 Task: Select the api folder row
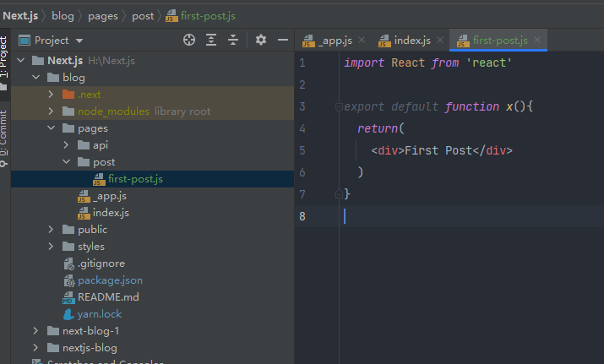click(153, 145)
